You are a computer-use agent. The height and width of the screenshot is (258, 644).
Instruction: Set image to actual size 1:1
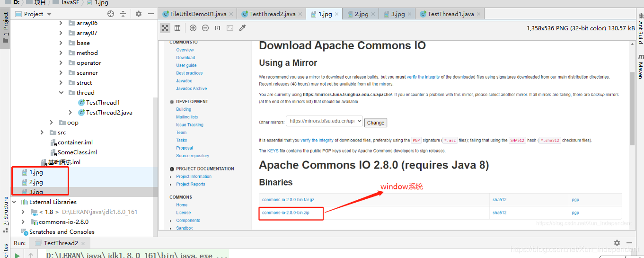point(218,28)
